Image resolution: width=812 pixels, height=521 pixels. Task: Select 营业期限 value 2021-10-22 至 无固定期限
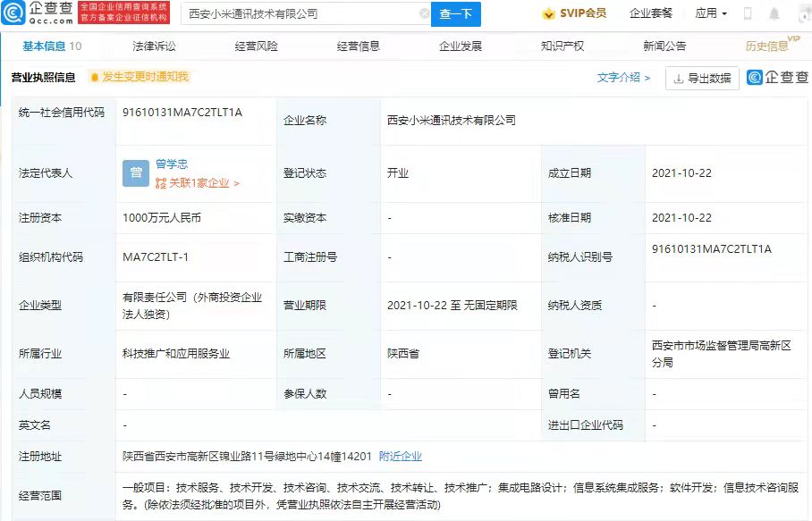coord(453,306)
